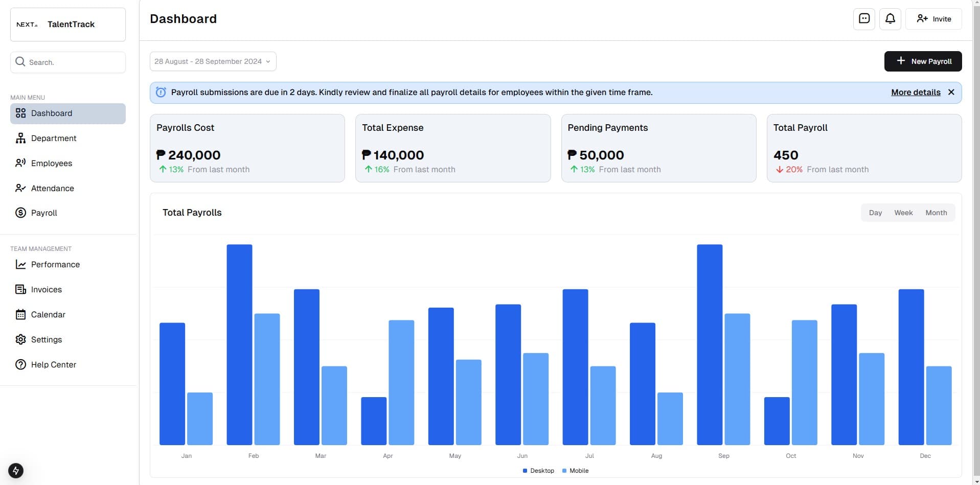The height and width of the screenshot is (485, 980).
Task: Open the date range dropdown
Action: pos(213,61)
